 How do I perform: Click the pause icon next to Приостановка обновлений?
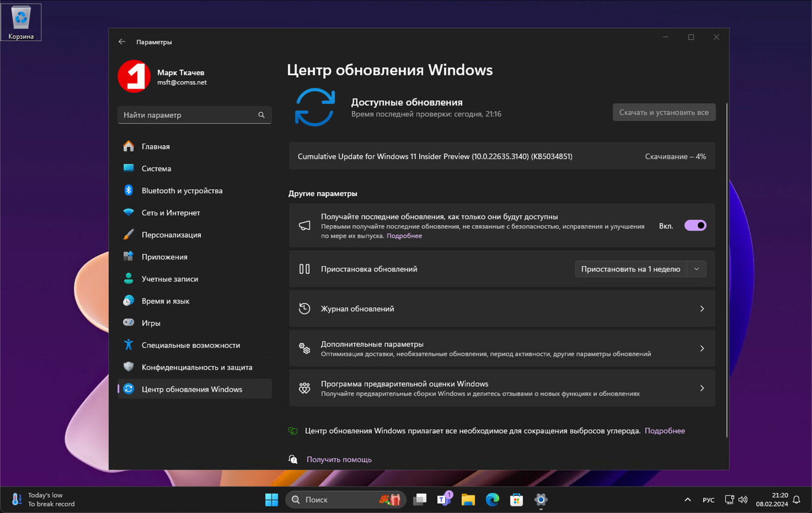pyautogui.click(x=305, y=269)
